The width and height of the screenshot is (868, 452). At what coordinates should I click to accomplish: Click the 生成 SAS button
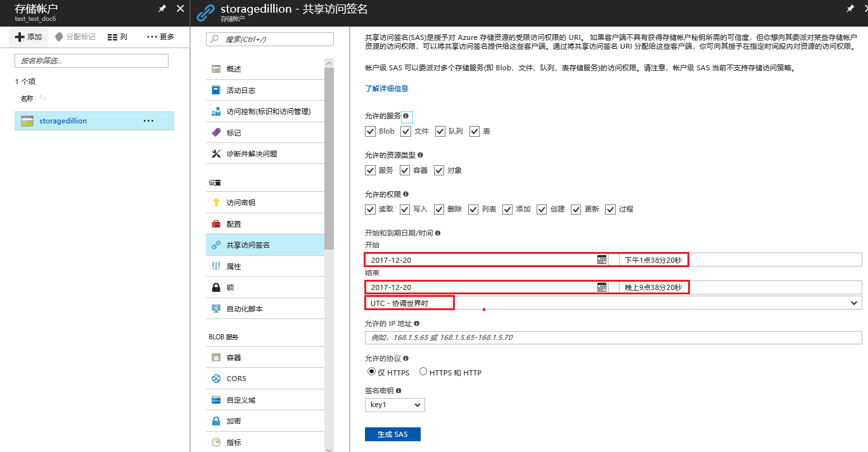point(392,434)
